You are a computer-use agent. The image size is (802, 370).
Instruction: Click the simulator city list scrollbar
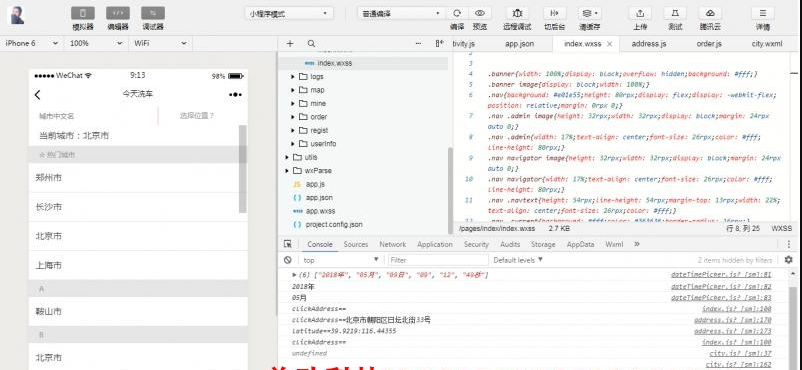point(243,169)
